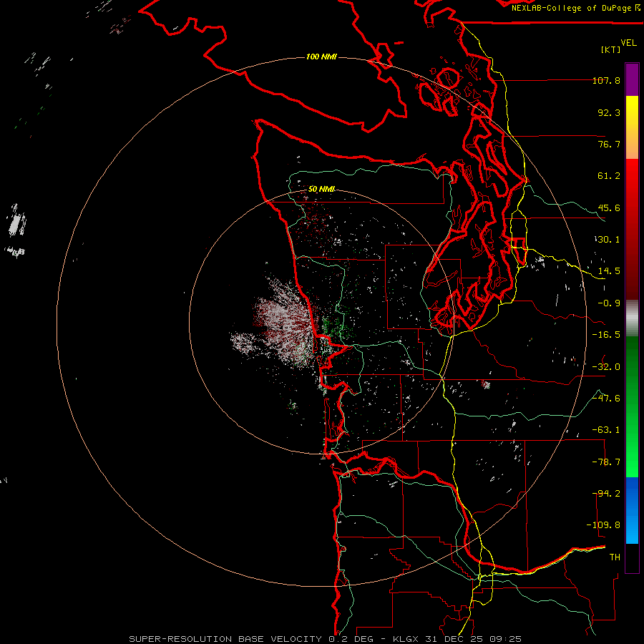This screenshot has width=644, height=644.
Task: Click the -109.8 legend value
Action: [603, 525]
